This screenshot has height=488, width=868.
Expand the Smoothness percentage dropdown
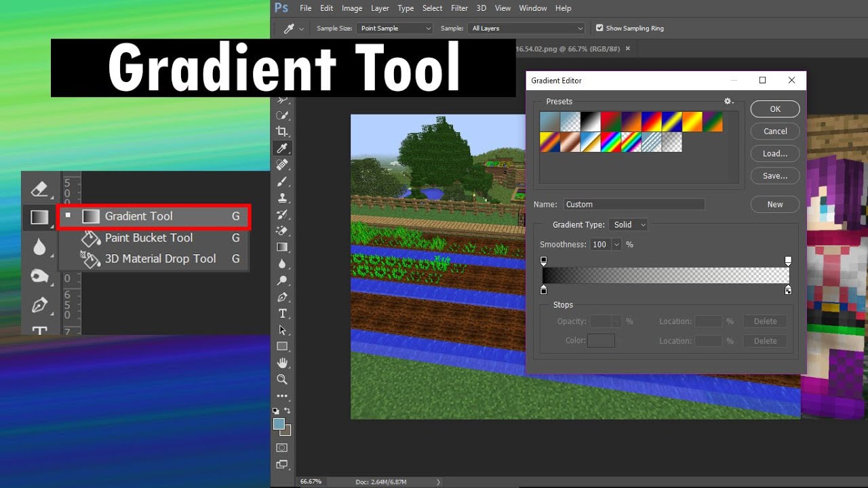coord(616,245)
